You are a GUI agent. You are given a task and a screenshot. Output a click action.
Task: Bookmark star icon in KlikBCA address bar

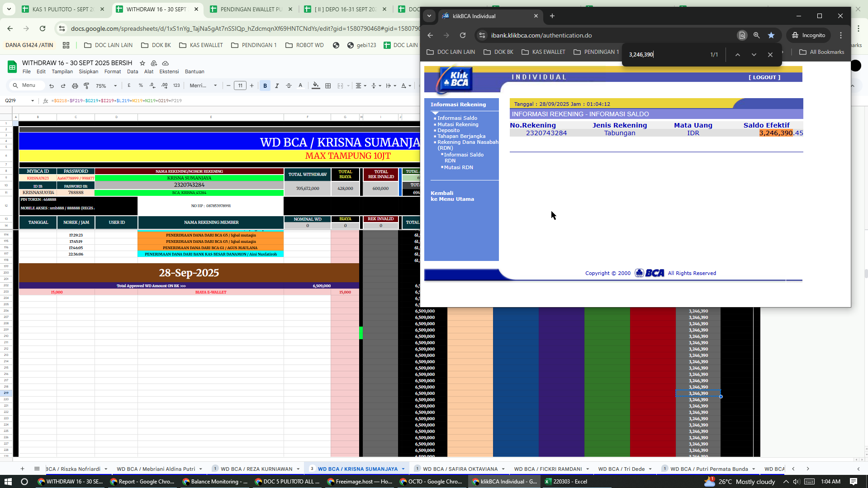[x=771, y=35]
